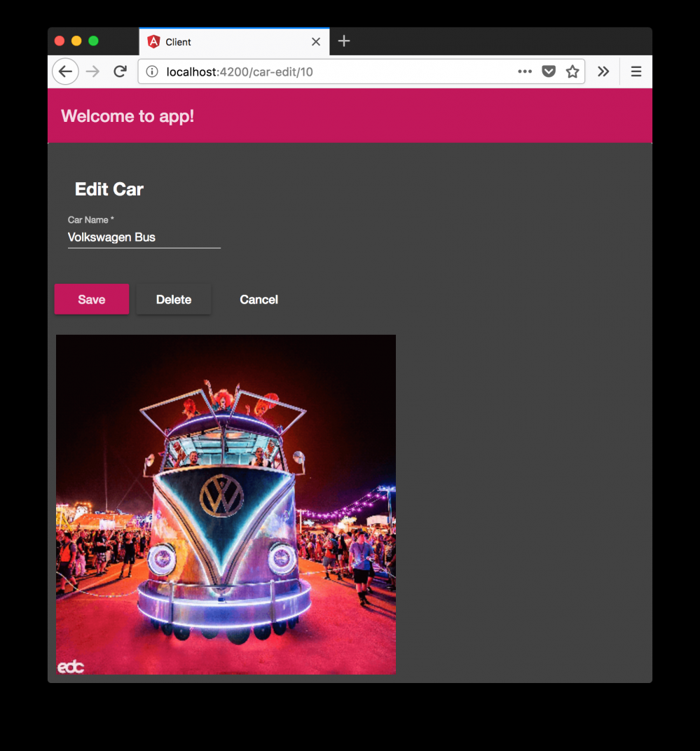This screenshot has height=751, width=700.
Task: Focus the Car Name input field
Action: click(144, 237)
